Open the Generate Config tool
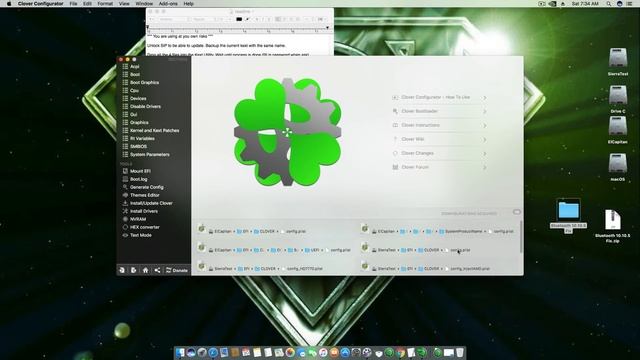 [147, 187]
